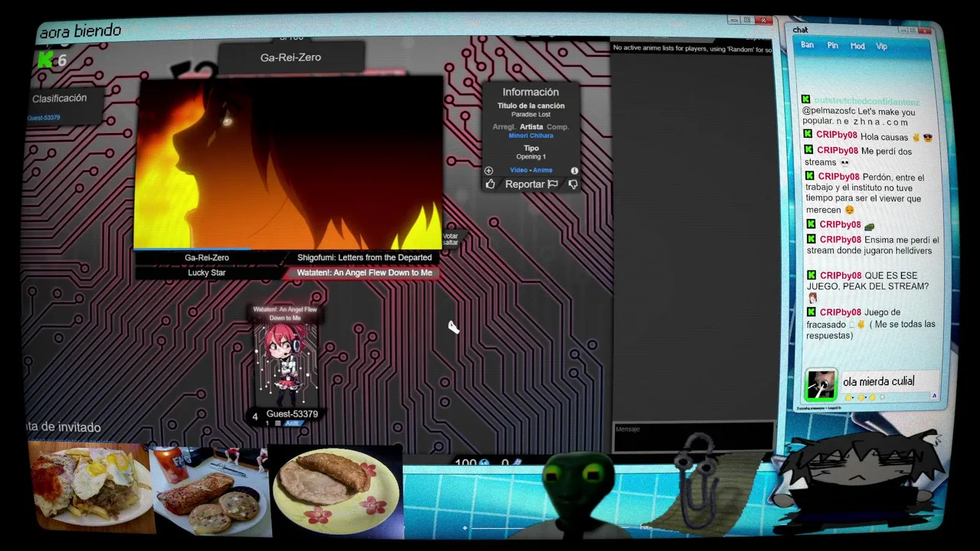980x551 pixels.
Task: Click CRIPby08 beside 'Hola causas'
Action: pos(836,135)
